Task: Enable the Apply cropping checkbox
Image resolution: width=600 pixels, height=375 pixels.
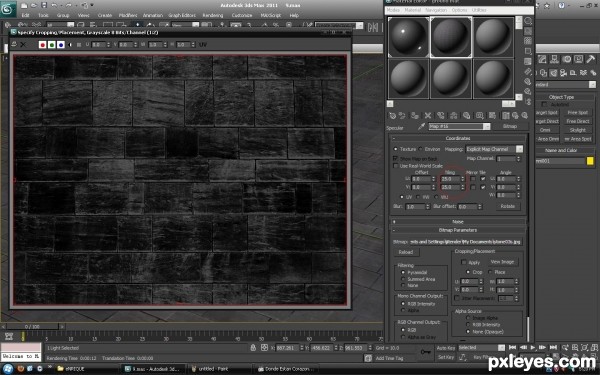Action: (x=464, y=262)
